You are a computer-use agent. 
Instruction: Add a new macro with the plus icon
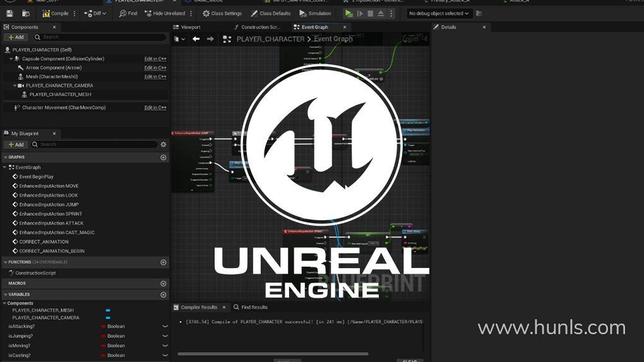(x=164, y=284)
